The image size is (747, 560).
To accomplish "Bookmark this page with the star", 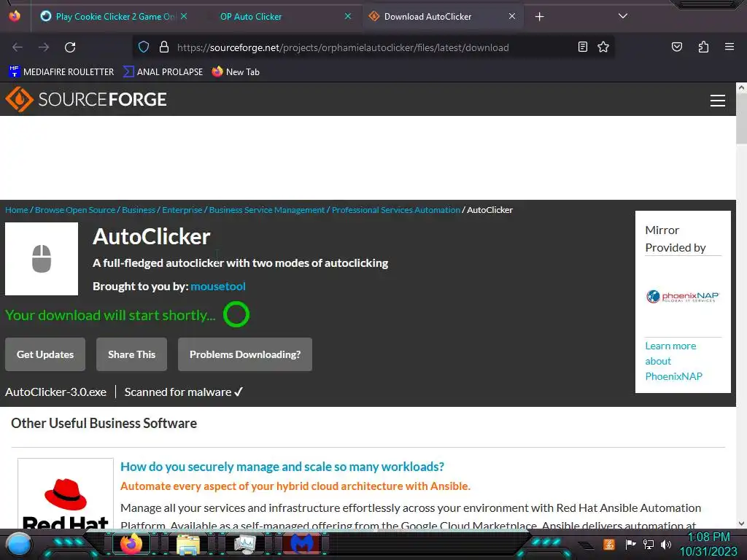I will [603, 47].
